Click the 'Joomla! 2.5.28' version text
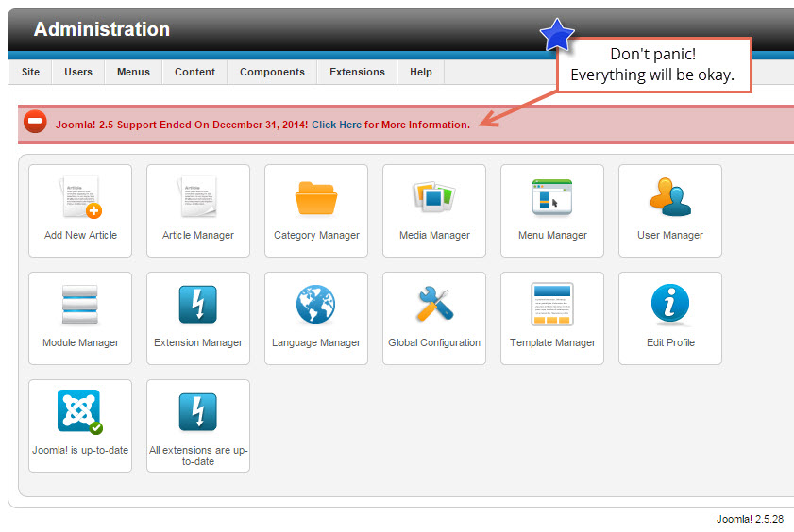 coord(750,519)
